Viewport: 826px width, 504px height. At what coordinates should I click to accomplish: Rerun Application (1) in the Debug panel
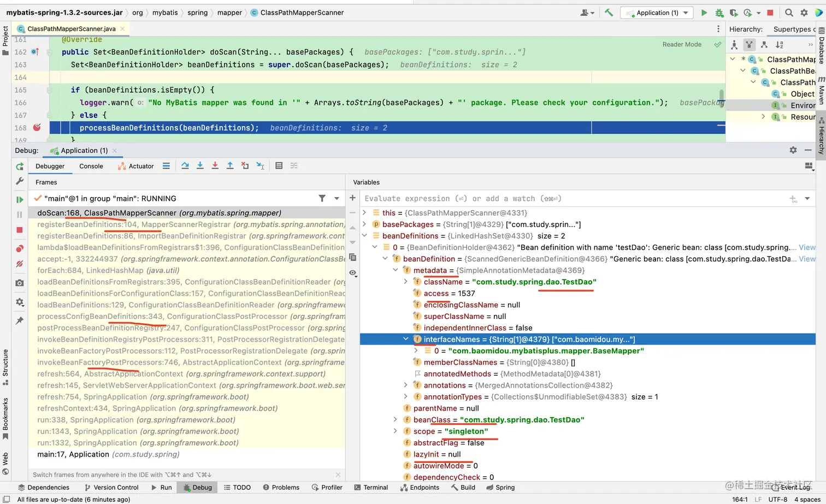[20, 167]
